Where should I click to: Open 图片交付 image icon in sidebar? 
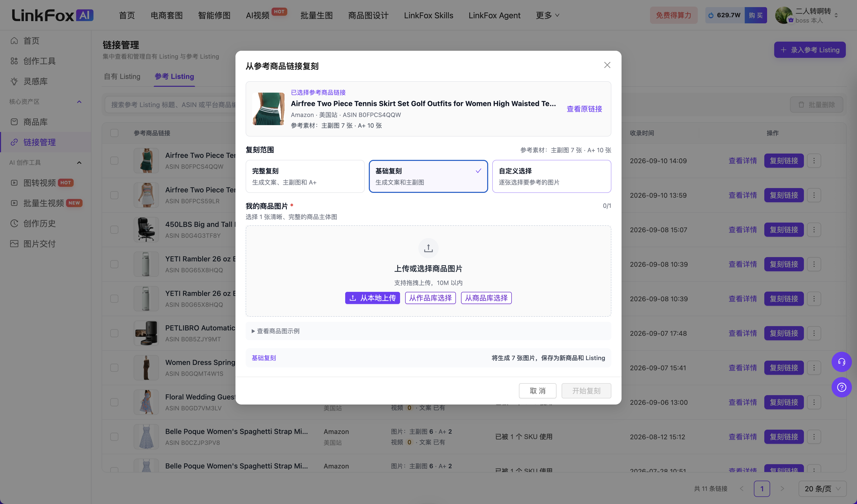pos(14,244)
